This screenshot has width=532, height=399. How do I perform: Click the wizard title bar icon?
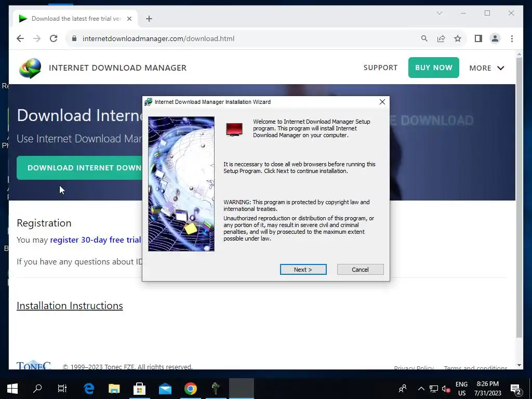pos(148,102)
